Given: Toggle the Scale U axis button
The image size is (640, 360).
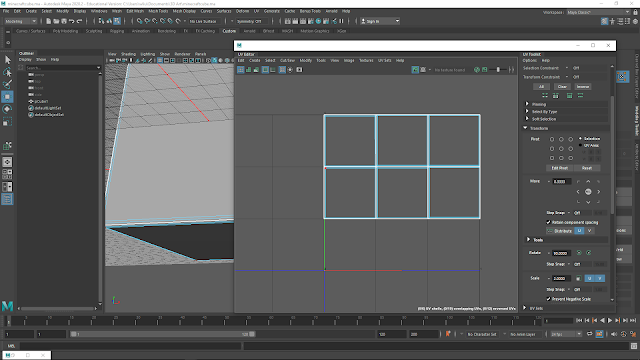Looking at the screenshot, I should 589,278.
